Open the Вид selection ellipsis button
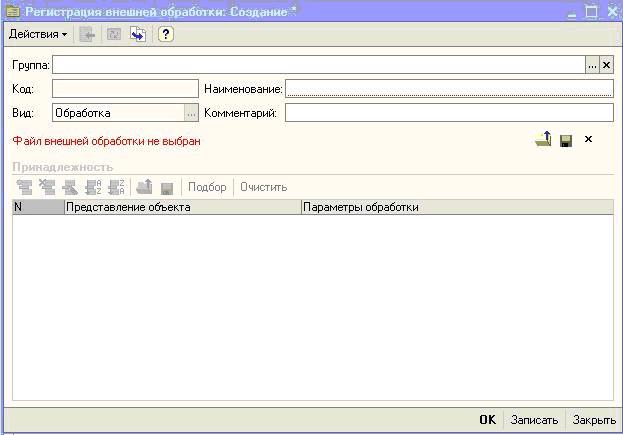The width and height of the screenshot is (623, 435). click(191, 113)
